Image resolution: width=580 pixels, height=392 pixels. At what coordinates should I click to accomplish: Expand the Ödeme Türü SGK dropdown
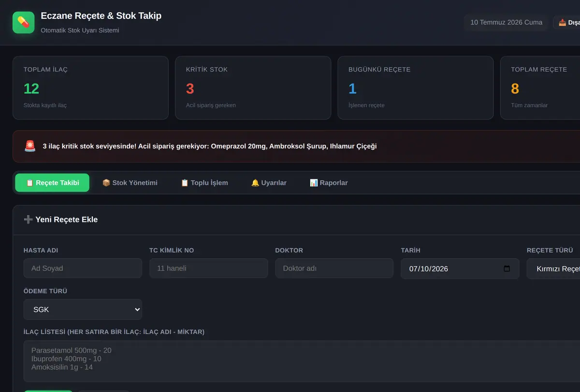pyautogui.click(x=83, y=309)
